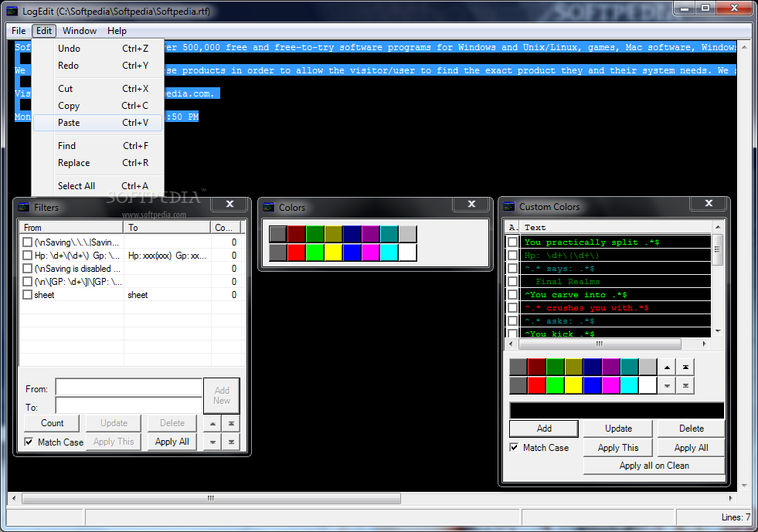The height and width of the screenshot is (532, 758).
Task: Click Custom Colors list horizontal scrollbar thumb
Action: click(x=600, y=344)
